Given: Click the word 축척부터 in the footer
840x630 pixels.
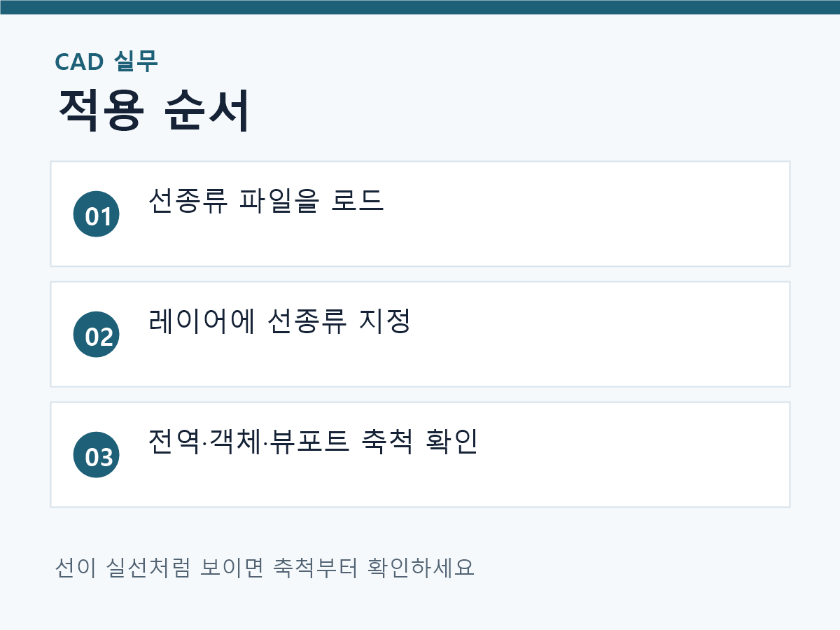Looking at the screenshot, I should [316, 566].
